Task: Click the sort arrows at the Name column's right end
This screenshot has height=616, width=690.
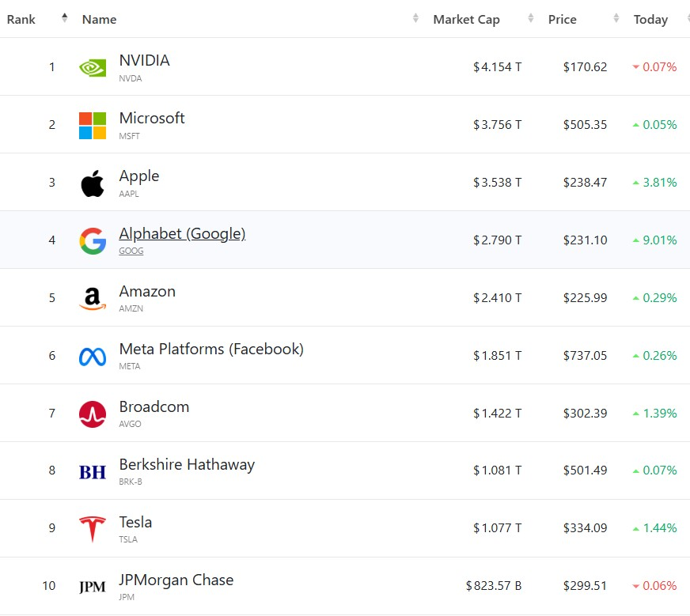Action: [415, 18]
